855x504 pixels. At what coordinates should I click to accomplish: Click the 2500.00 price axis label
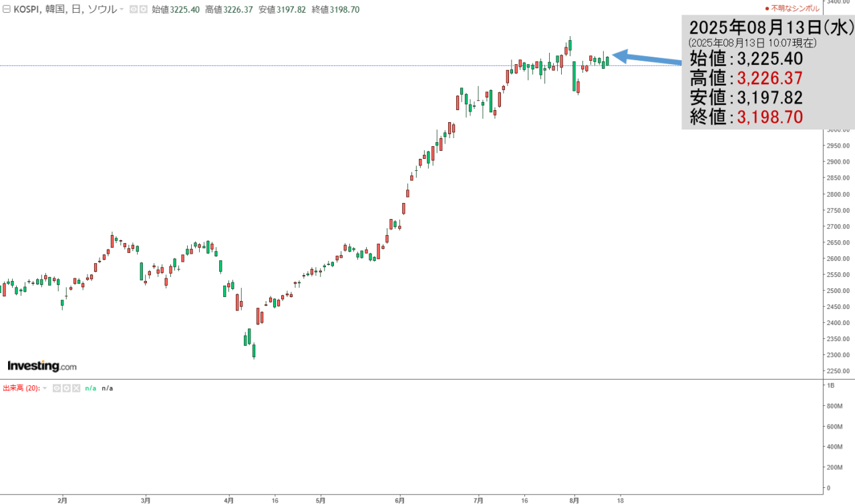[x=838, y=291]
